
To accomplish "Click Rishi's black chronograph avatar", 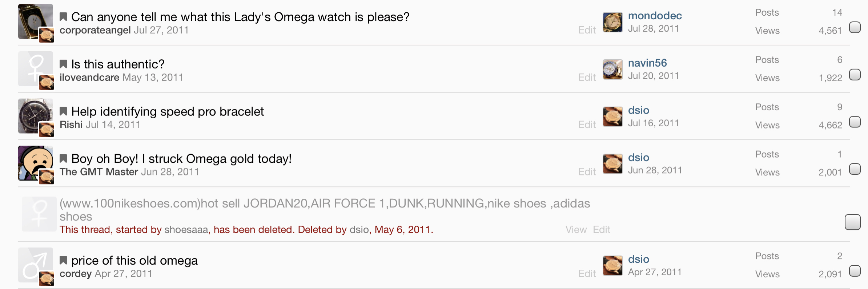I will tap(35, 116).
